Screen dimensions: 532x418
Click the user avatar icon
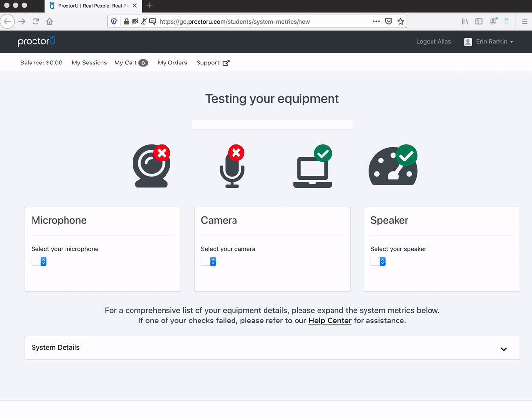point(468,42)
